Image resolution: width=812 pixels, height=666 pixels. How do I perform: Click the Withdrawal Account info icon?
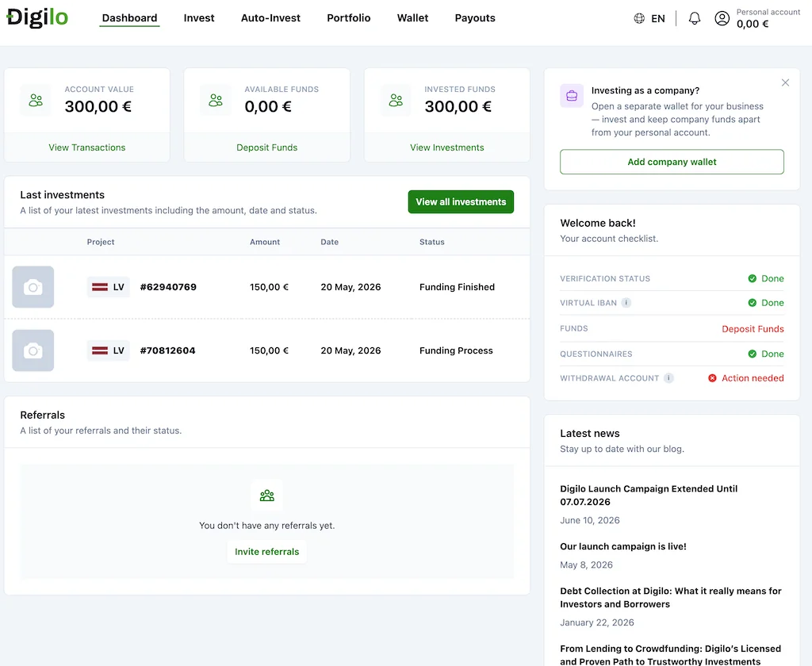coord(668,378)
